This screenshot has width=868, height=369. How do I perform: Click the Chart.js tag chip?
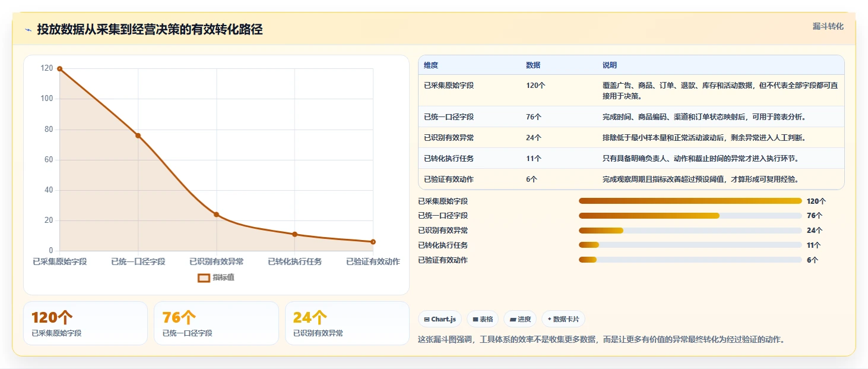(440, 319)
